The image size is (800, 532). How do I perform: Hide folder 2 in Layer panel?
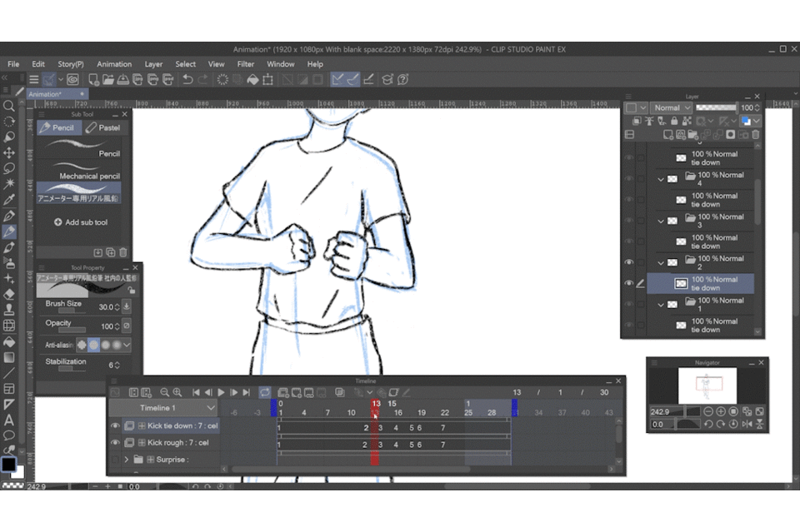(x=628, y=262)
